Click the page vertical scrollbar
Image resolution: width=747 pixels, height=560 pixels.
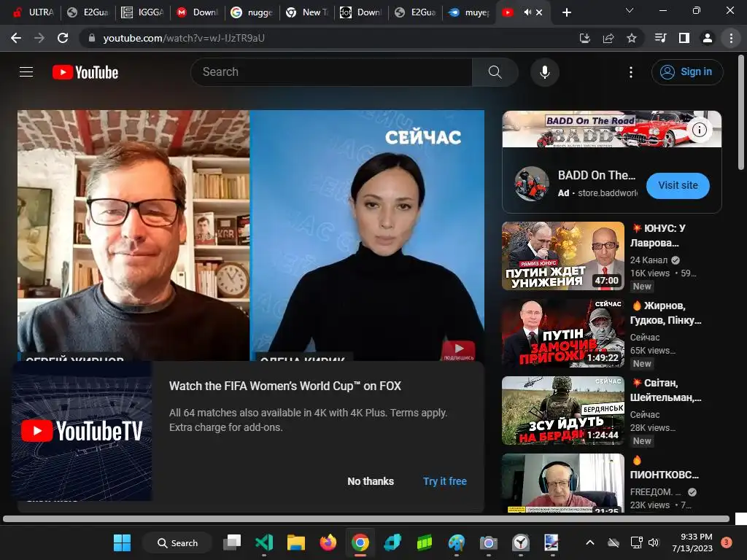pos(741,112)
